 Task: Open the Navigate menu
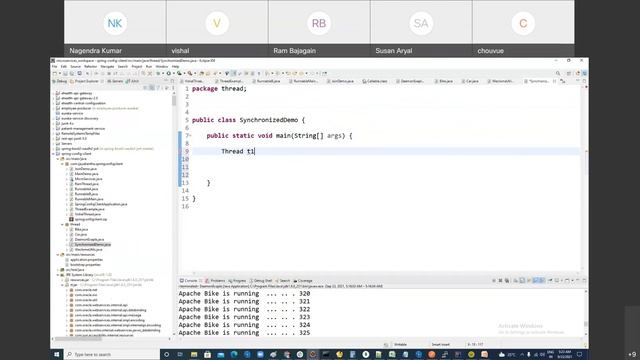click(x=107, y=67)
